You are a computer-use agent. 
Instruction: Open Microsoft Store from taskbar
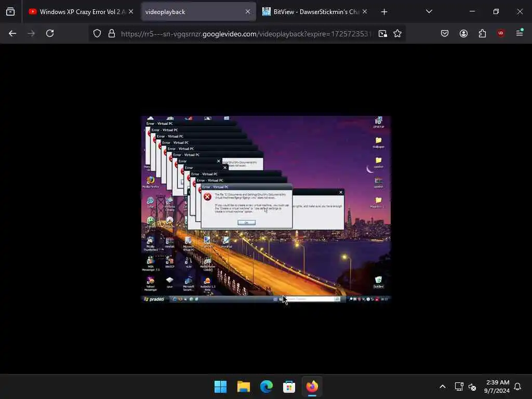click(x=289, y=387)
